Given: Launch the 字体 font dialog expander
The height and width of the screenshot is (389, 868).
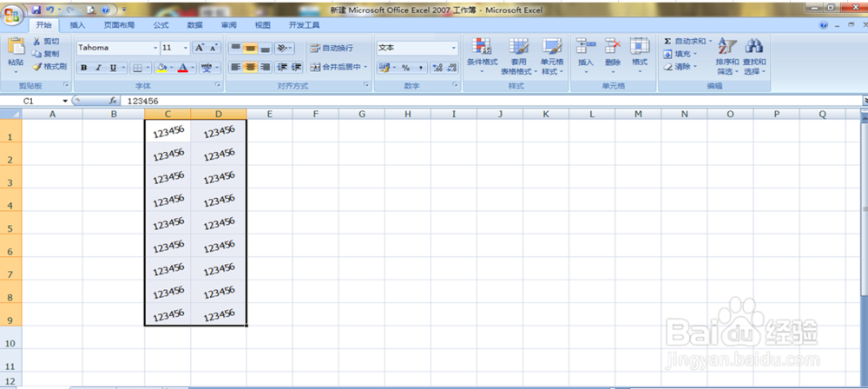Looking at the screenshot, I should coord(219,85).
